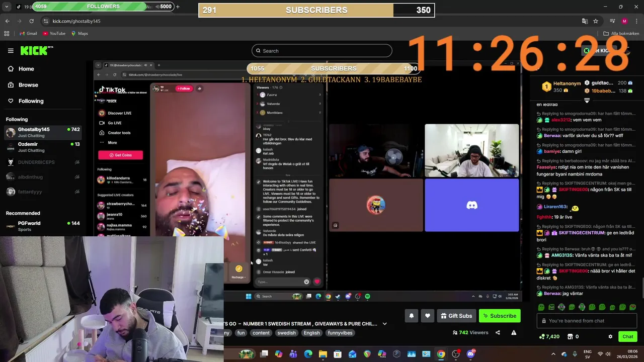Viewport: 644px width, 362px height.
Task: Open the Chrome apps grid in bookmarks bar
Action: 7,34
